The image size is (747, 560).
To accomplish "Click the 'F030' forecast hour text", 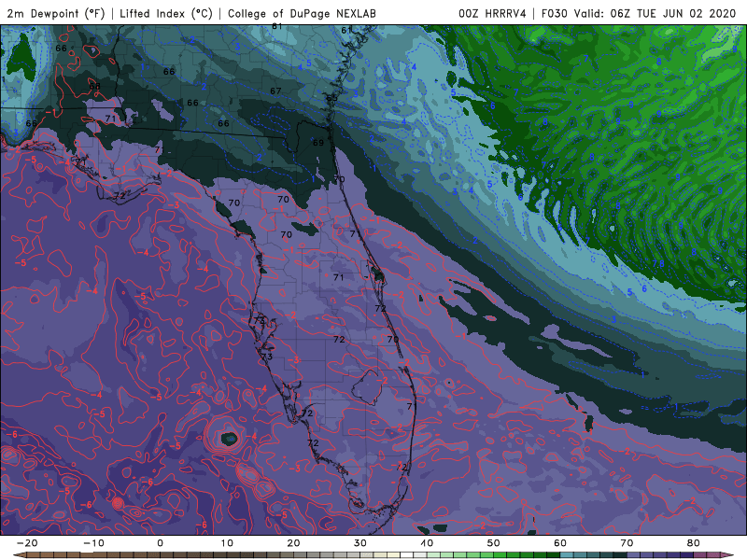I will coord(554,13).
